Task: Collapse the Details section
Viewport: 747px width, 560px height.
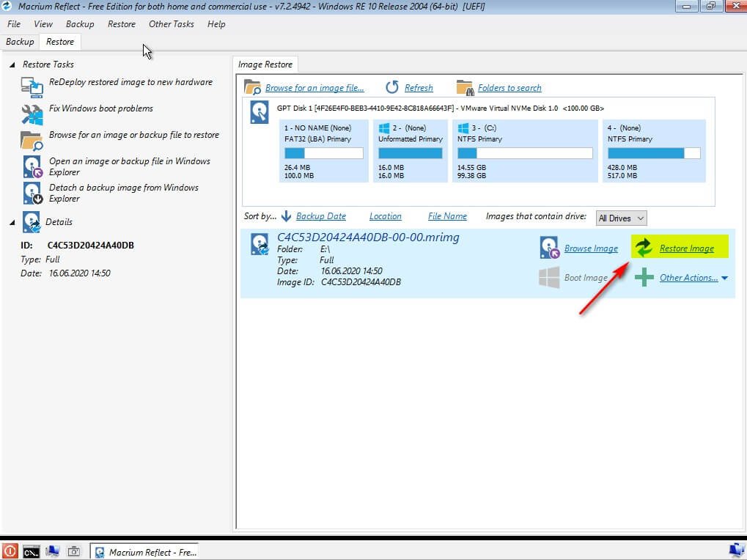Action: click(x=12, y=222)
